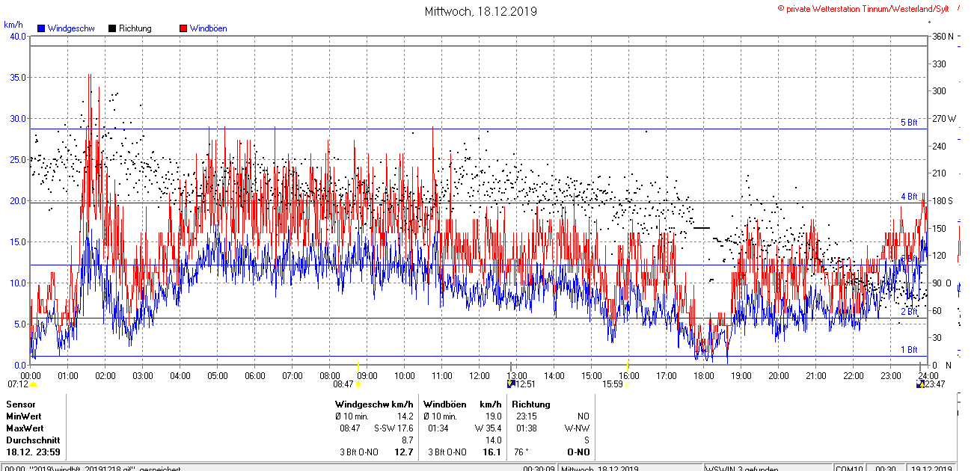Click the 'COM10' status bar field
Image resolution: width=980 pixels, height=471 pixels.
849,469
